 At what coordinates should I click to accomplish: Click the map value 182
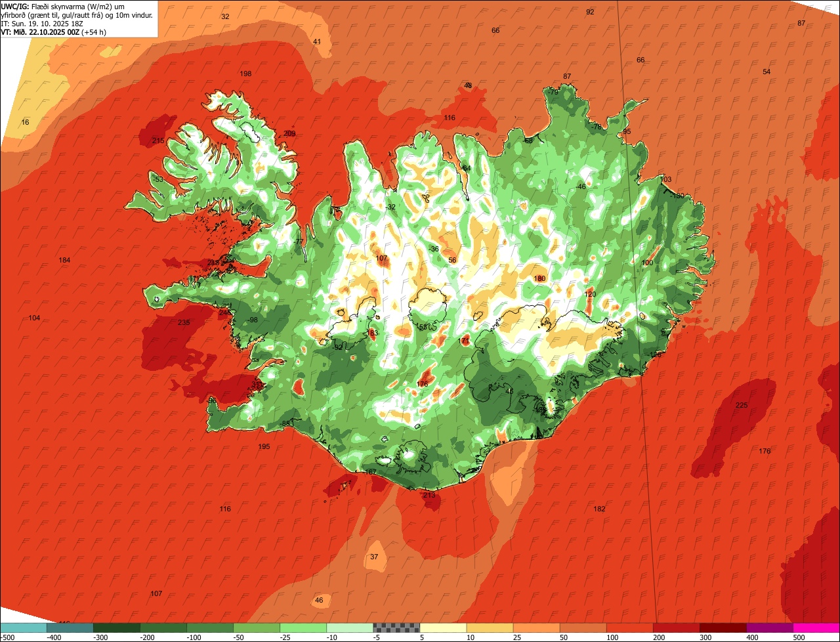[599, 509]
